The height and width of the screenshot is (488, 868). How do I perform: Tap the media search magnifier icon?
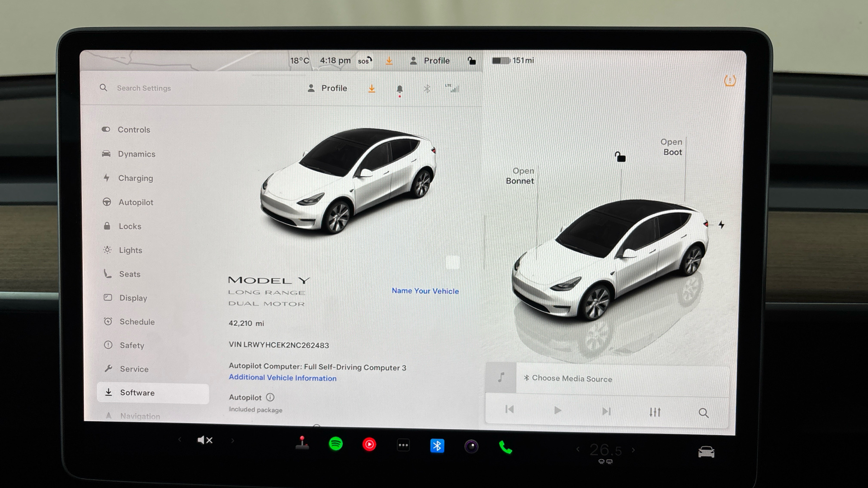(x=703, y=413)
